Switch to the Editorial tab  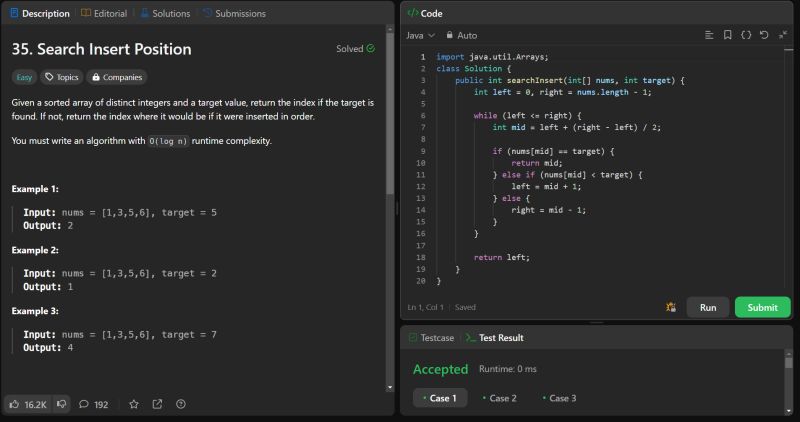[x=103, y=14]
